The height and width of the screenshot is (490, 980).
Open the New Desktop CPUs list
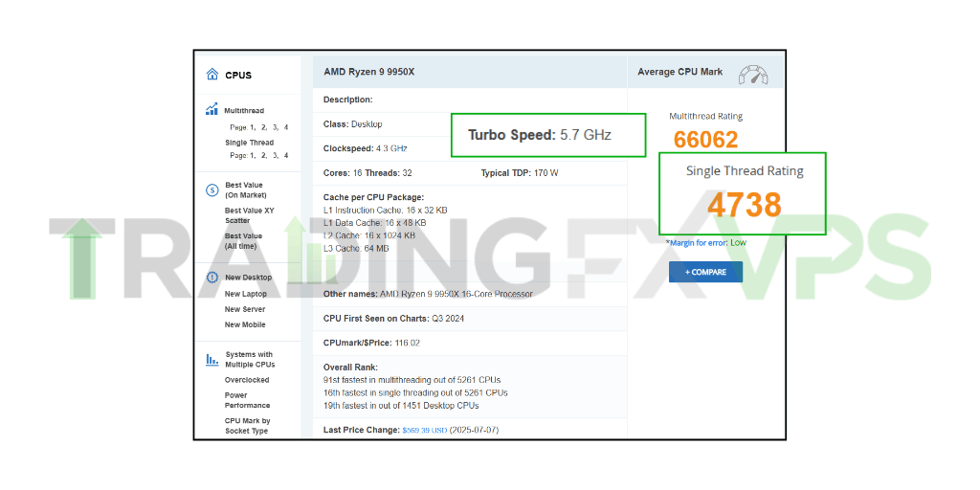pyautogui.click(x=248, y=278)
